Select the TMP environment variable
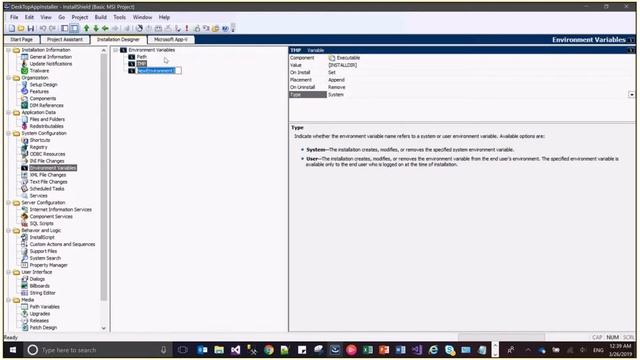Image resolution: width=640 pixels, height=360 pixels. 142,64
